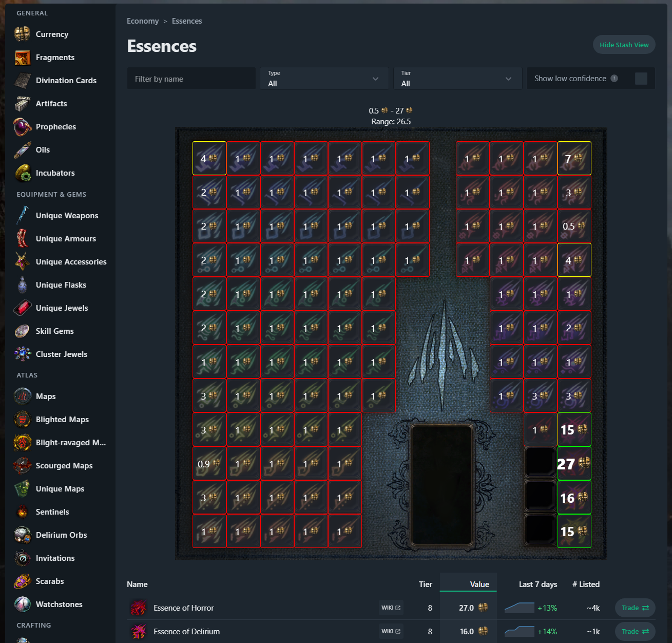Open WIKI link for Essence of Horror
This screenshot has width=672, height=643.
point(391,608)
